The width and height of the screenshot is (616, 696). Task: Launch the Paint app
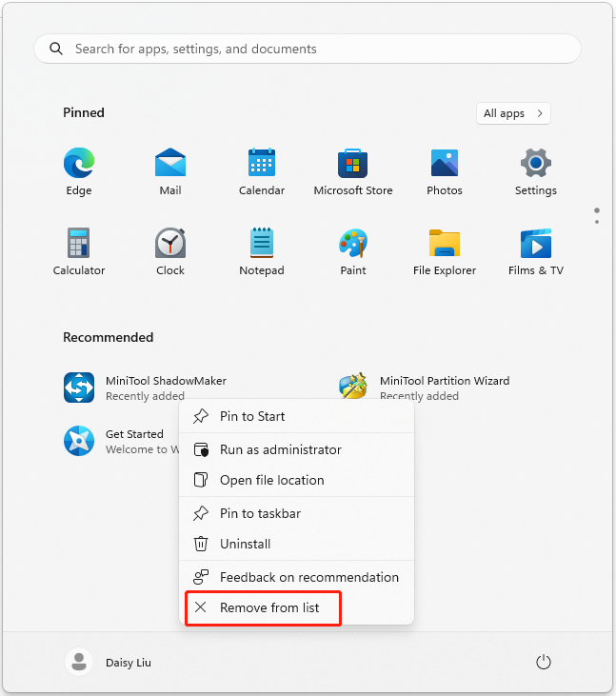click(x=353, y=244)
